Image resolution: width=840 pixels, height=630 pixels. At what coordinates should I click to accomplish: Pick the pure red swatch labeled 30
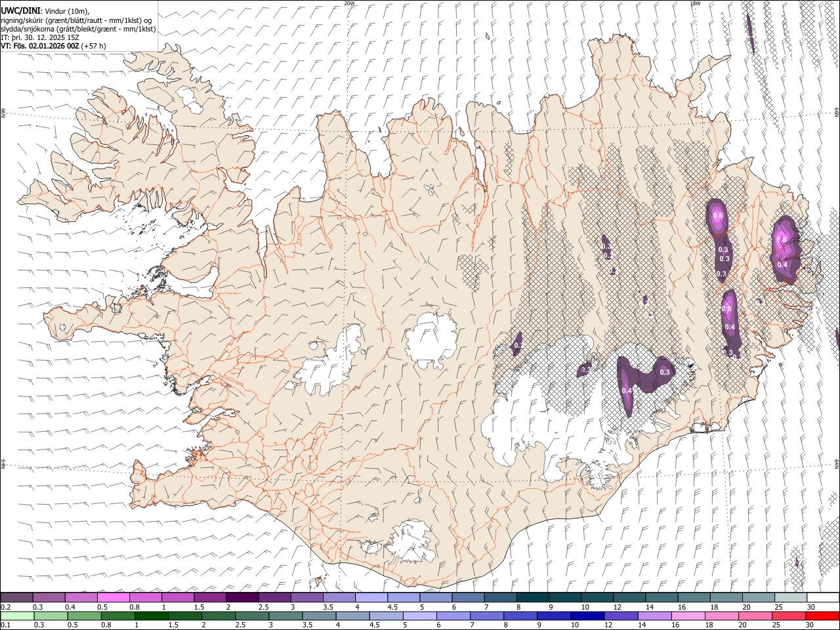(x=823, y=616)
